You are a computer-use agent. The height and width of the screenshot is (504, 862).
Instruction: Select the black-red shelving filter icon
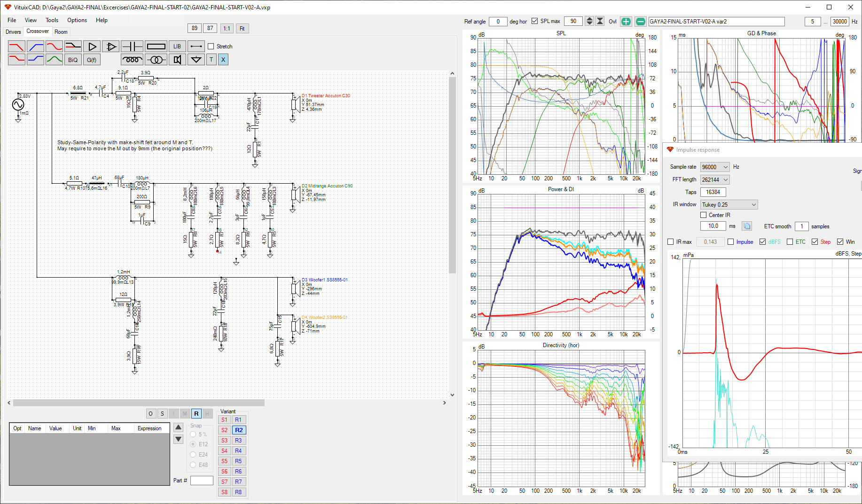pyautogui.click(x=73, y=47)
